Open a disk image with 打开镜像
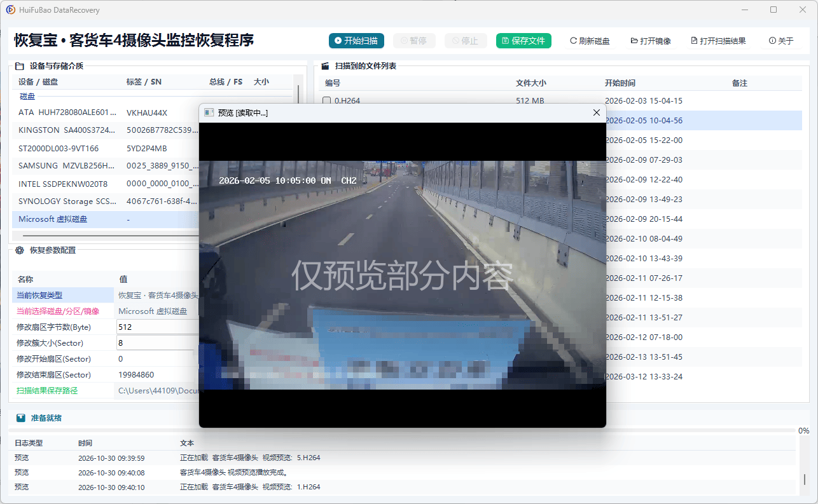The width and height of the screenshot is (818, 504). click(651, 41)
